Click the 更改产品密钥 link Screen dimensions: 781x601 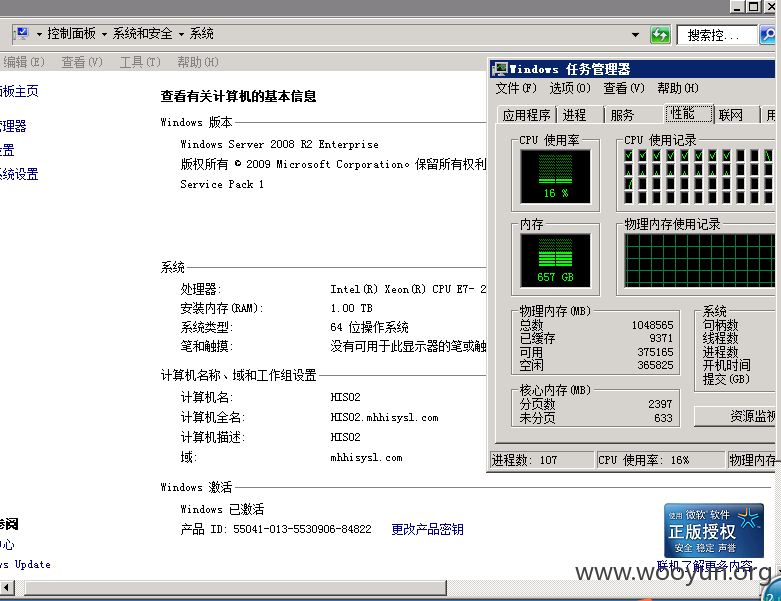point(427,529)
